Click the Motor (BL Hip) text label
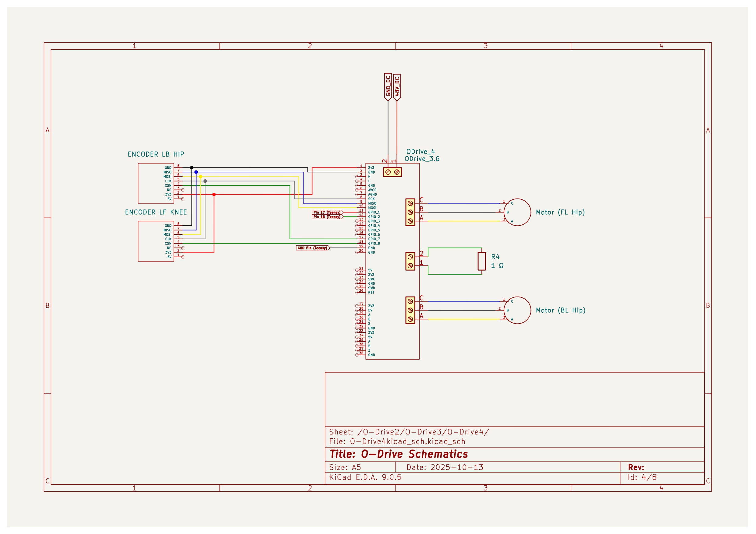This screenshot has height=534, width=756. coord(561,310)
